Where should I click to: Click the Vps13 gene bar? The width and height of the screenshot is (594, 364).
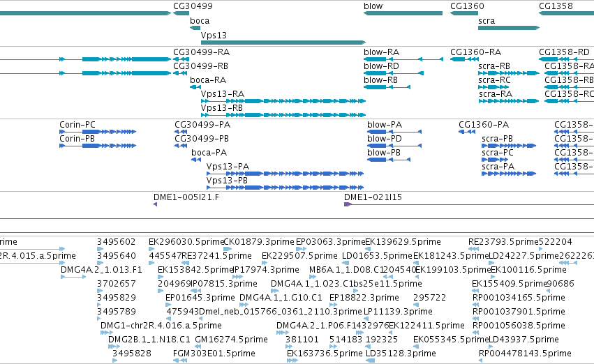[283, 43]
